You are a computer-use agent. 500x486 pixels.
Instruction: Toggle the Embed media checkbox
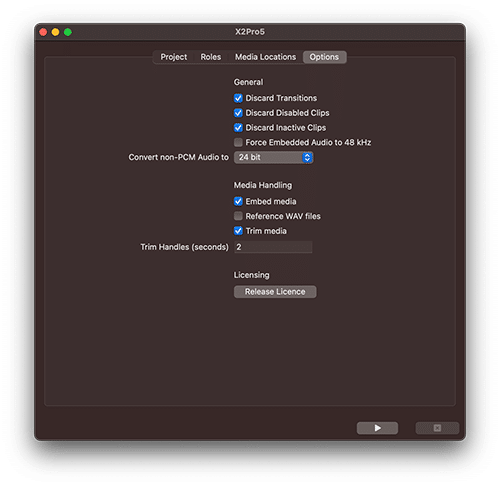(238, 201)
